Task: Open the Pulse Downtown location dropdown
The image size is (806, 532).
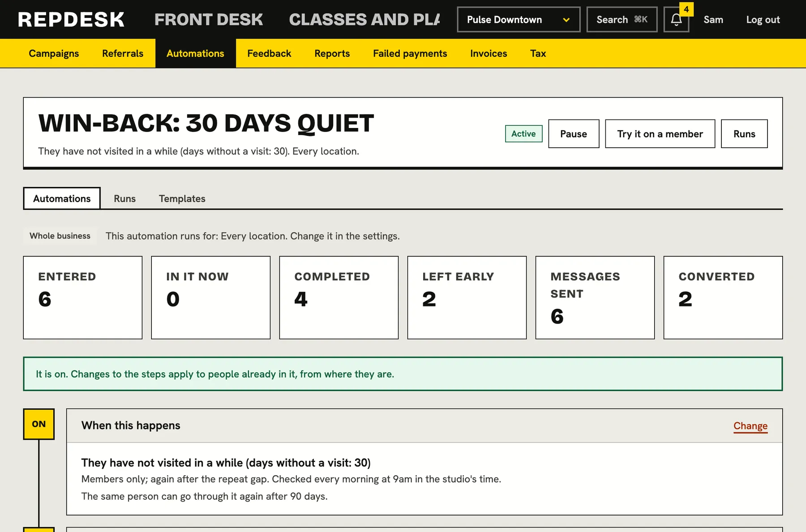Action: click(x=519, y=20)
